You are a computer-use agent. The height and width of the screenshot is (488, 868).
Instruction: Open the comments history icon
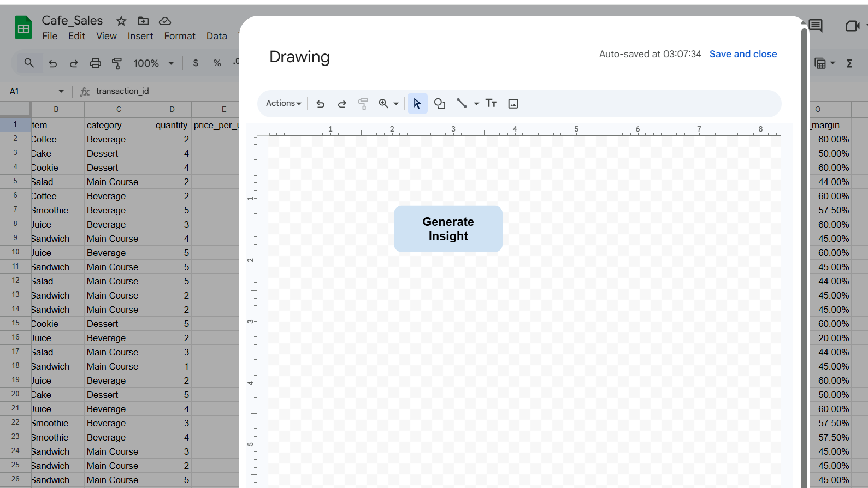tap(816, 26)
